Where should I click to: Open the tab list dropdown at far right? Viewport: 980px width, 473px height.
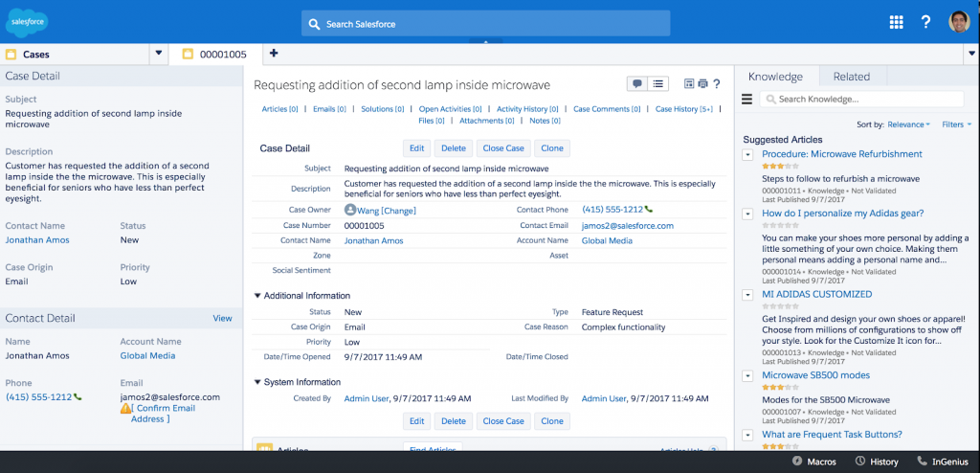[972, 54]
